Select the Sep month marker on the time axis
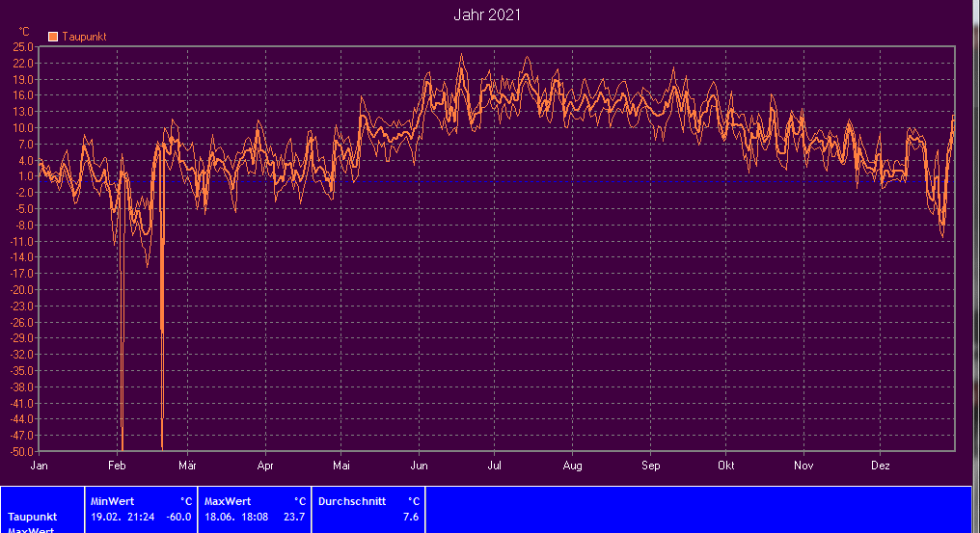 coord(650,465)
